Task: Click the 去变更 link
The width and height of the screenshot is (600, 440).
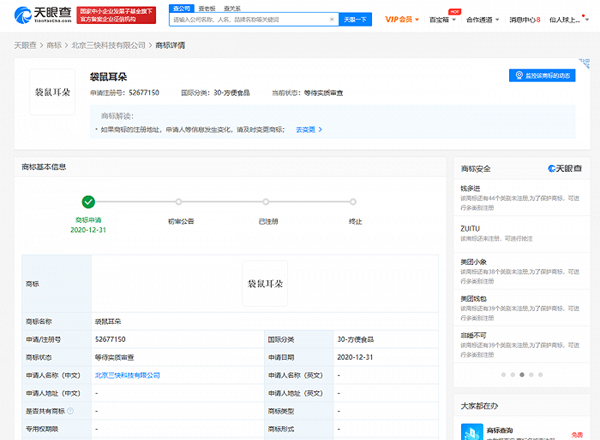Action: click(x=309, y=130)
